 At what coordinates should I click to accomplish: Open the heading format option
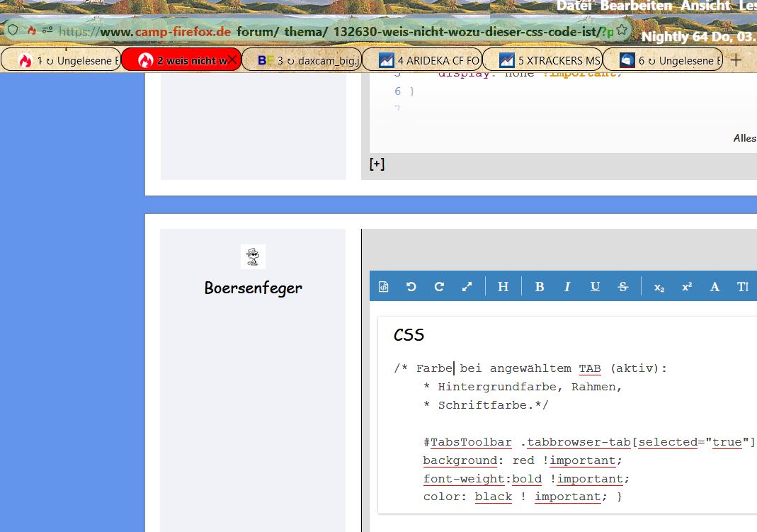[503, 287]
